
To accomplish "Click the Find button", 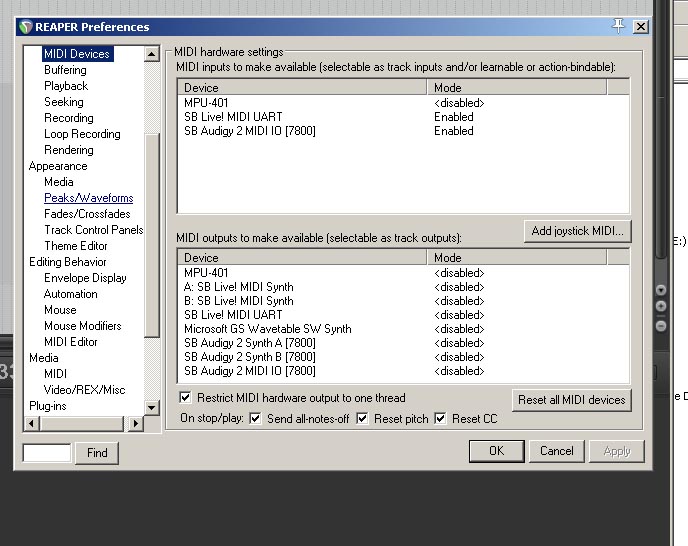I will (x=97, y=453).
